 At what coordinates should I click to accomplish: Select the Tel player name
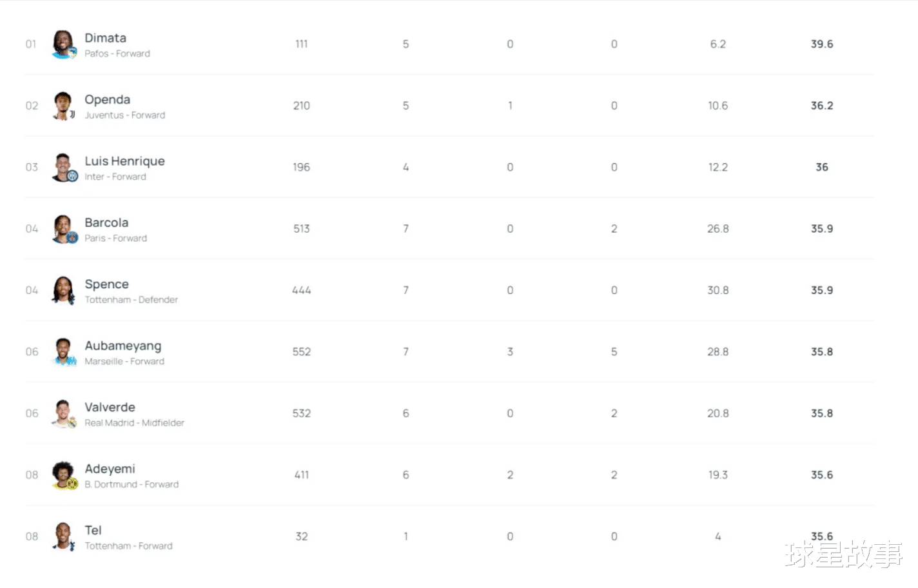point(93,531)
